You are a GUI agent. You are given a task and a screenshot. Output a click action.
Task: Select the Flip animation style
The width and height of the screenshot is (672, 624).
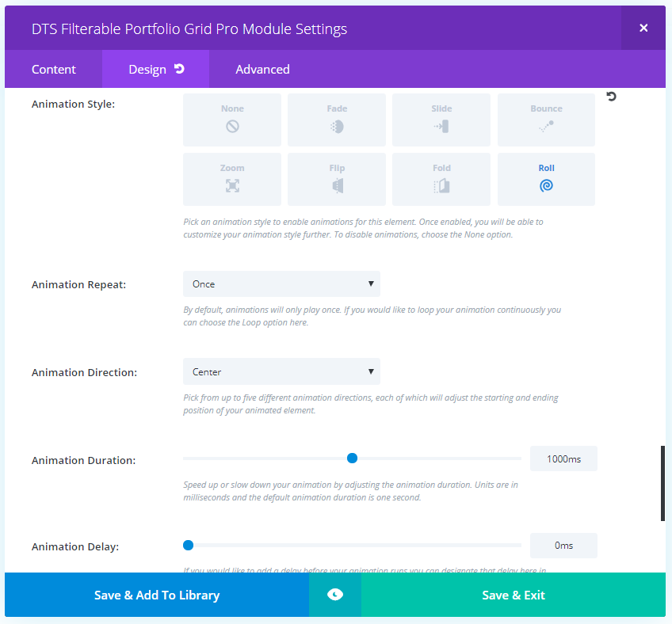coord(337,179)
